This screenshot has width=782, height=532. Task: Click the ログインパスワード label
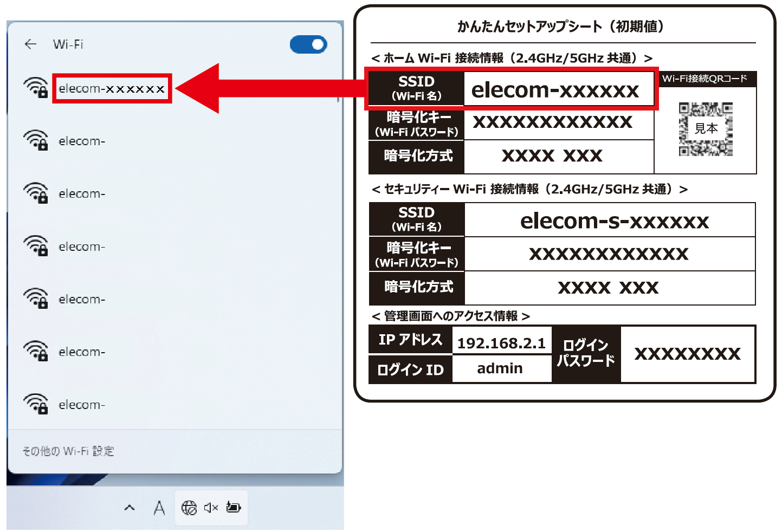(586, 353)
